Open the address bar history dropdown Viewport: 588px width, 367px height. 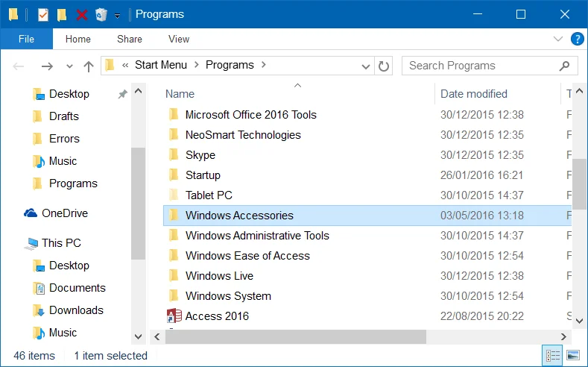366,67
